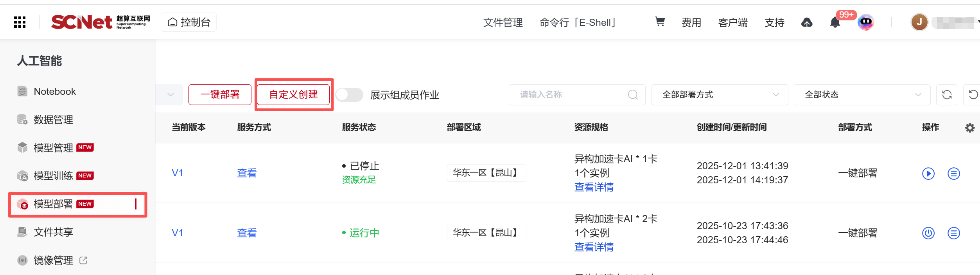Open the shopping cart icon
The image size is (980, 275).
(660, 22)
